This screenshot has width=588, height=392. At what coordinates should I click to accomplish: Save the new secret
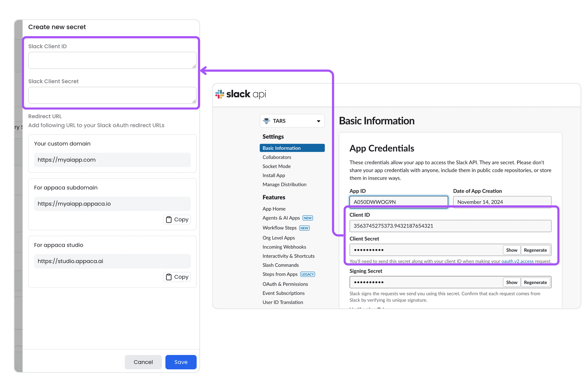click(x=181, y=362)
